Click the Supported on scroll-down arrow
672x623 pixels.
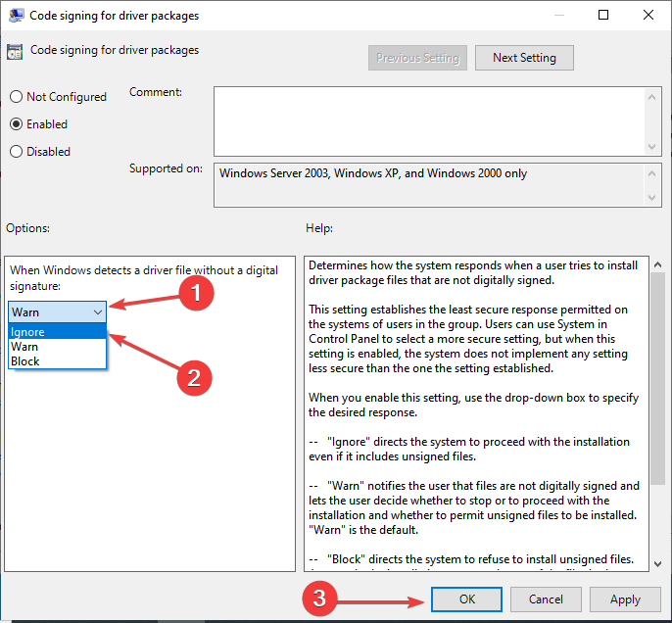pos(653,199)
